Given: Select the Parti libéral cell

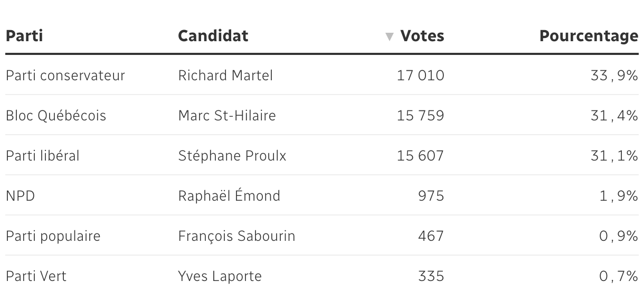Looking at the screenshot, I should pyautogui.click(x=43, y=156).
